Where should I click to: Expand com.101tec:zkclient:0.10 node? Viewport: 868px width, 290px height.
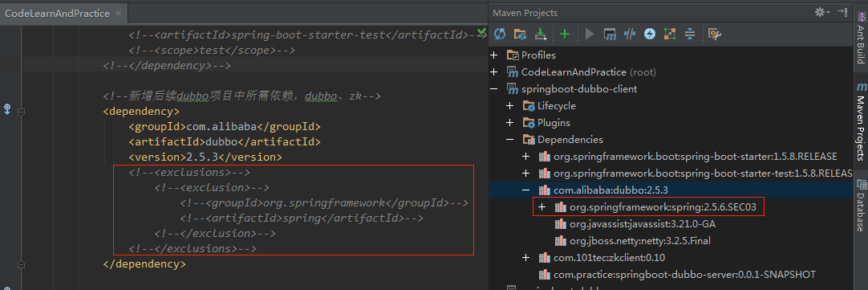click(526, 258)
